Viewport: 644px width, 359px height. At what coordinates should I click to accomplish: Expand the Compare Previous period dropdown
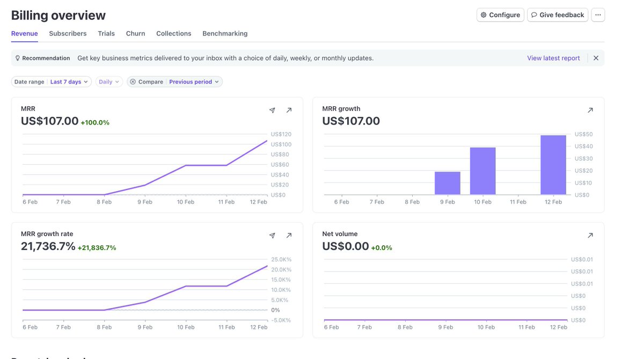(194, 82)
